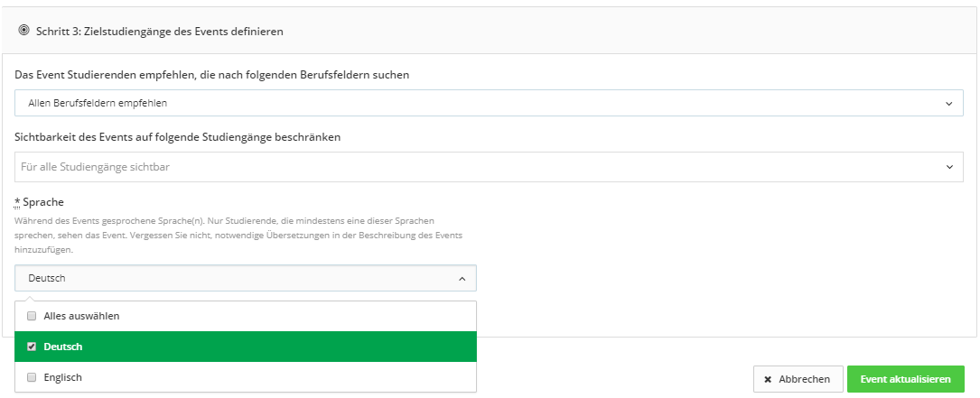Enable the 'Englisch' checkbox
The width and height of the screenshot is (980, 398).
pyautogui.click(x=32, y=377)
